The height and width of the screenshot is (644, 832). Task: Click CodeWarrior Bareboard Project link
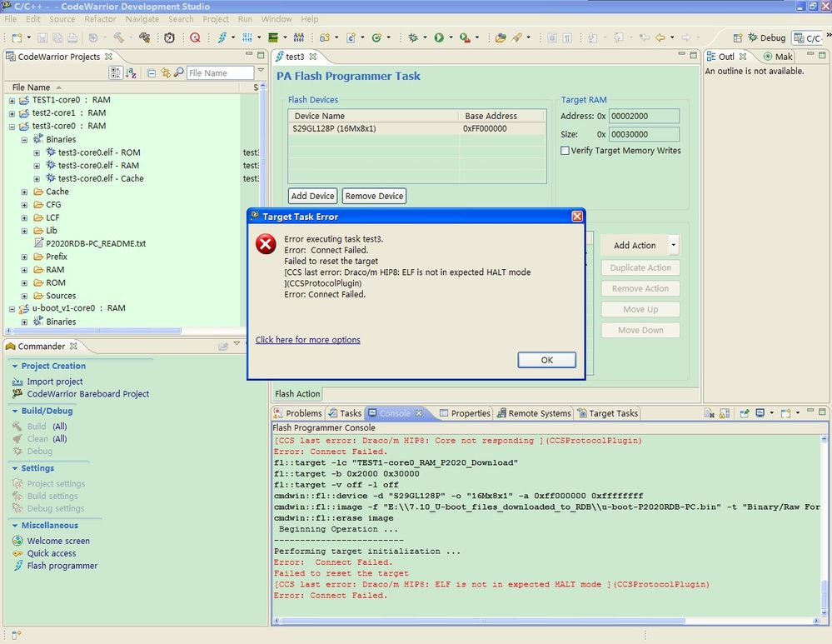pyautogui.click(x=88, y=394)
